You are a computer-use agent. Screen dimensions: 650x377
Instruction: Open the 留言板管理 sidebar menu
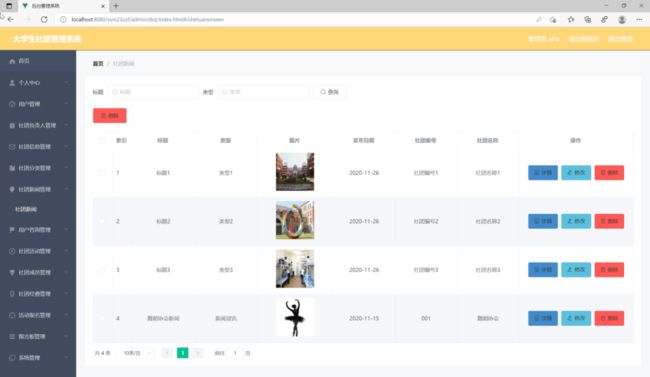38,336
